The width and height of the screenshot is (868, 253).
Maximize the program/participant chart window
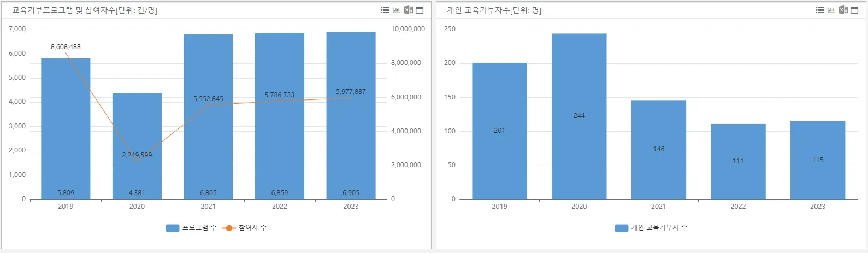[x=420, y=10]
